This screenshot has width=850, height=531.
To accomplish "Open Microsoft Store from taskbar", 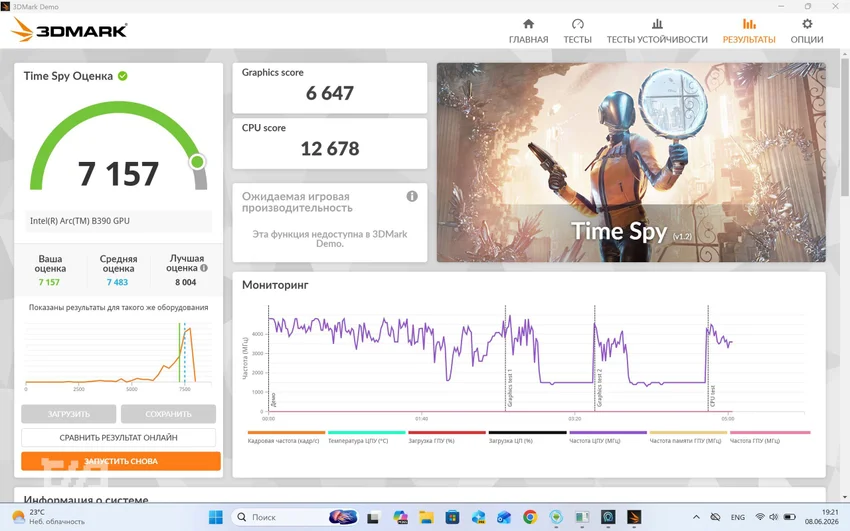I will [x=452, y=517].
